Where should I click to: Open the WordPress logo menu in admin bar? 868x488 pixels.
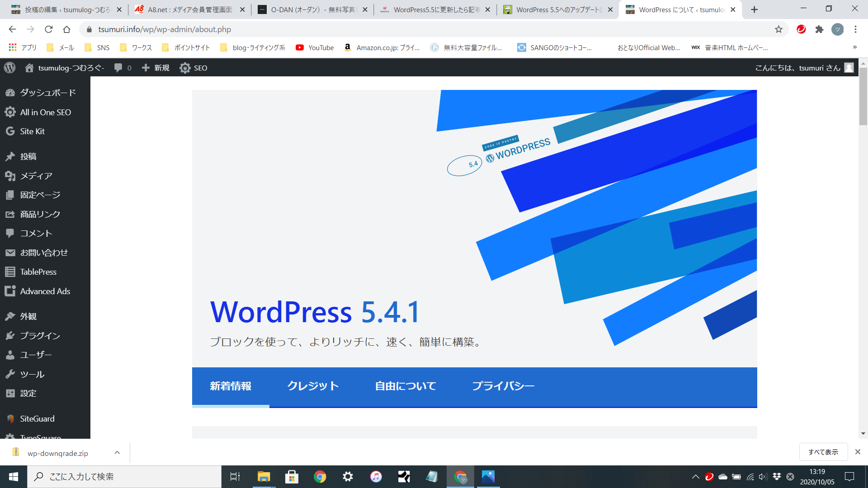(9, 68)
